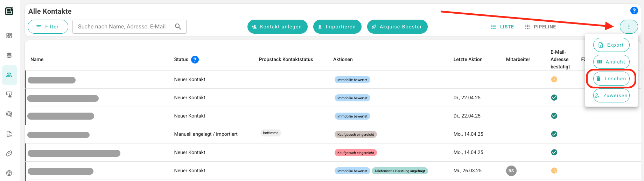Click the magnifier search icon
The width and height of the screenshot is (644, 181).
[x=178, y=27]
